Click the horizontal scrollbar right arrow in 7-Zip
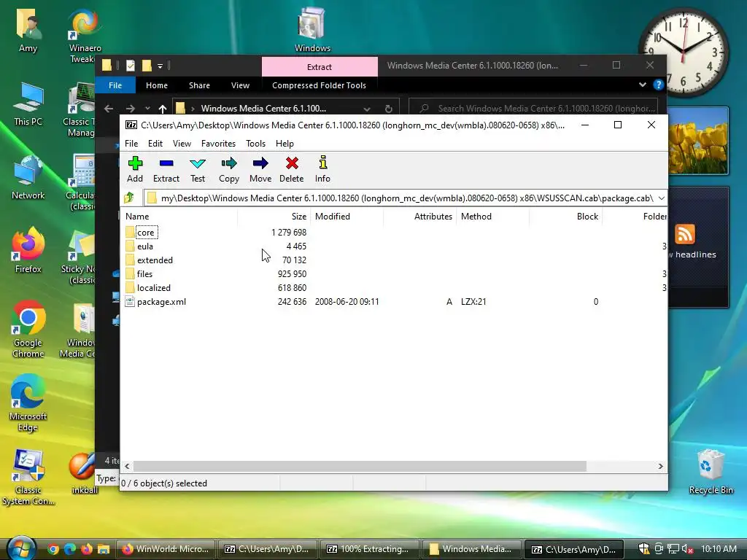Screen dimensions: 747x560 click(660, 466)
